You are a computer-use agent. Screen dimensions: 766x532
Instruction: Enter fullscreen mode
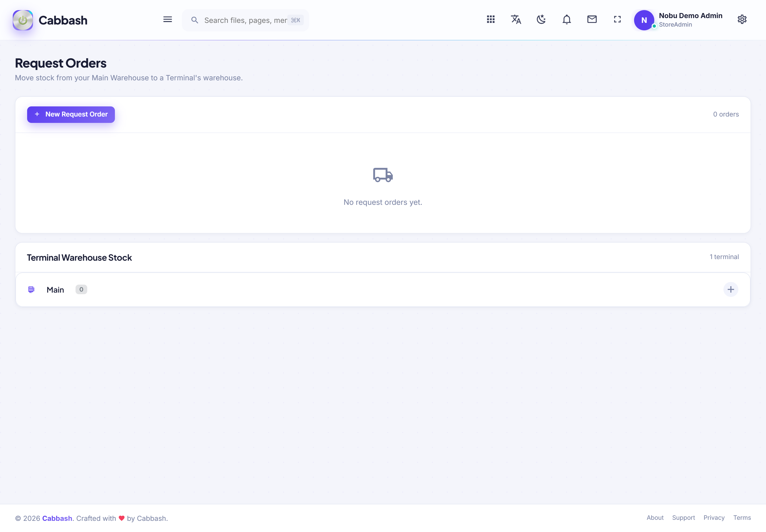(617, 19)
